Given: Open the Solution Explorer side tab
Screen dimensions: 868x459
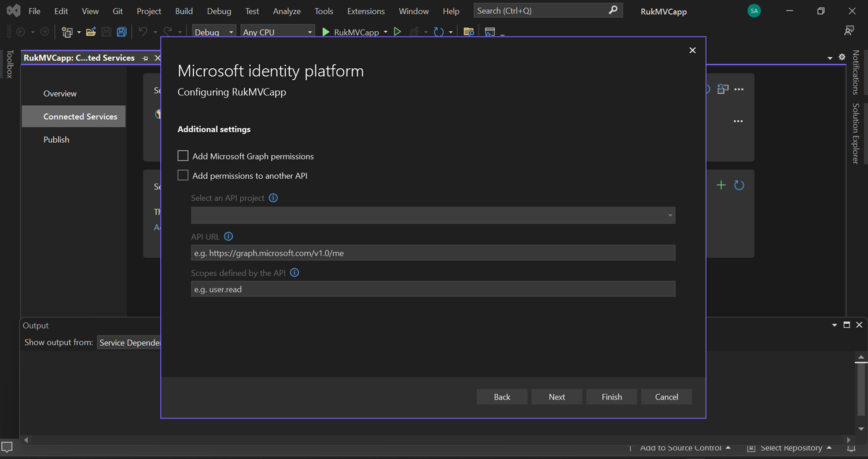Looking at the screenshot, I should pyautogui.click(x=855, y=134).
